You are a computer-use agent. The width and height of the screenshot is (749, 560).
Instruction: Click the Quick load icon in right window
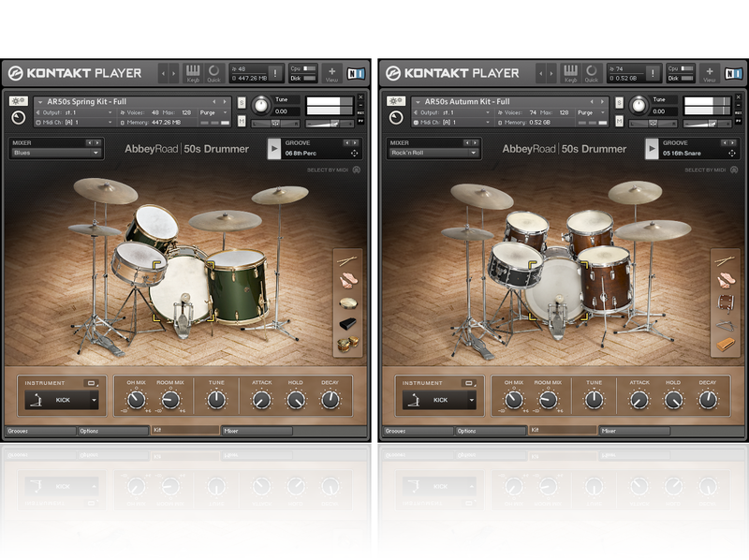coord(591,71)
